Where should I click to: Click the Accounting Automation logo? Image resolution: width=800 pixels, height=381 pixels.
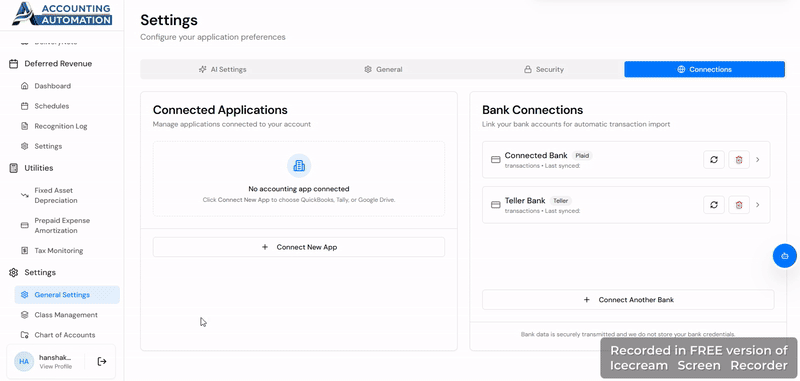62,14
